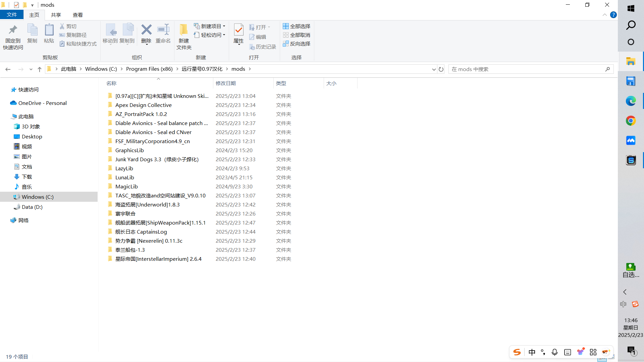
Task: Click Select None (全部取消) option
Action: [x=297, y=35]
